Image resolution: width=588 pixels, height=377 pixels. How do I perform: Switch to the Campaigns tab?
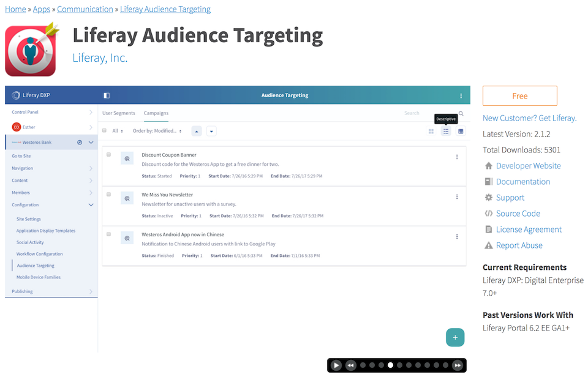[156, 113]
